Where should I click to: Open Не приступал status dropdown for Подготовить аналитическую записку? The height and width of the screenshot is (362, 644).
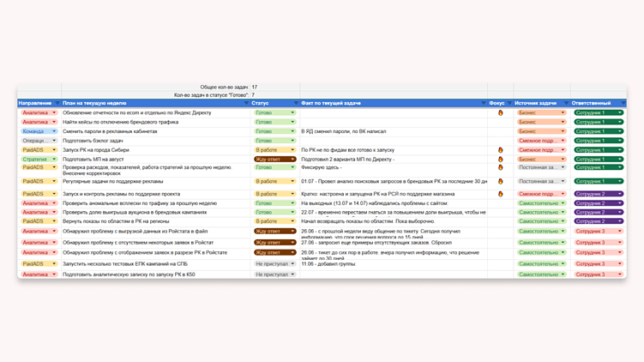point(274,275)
